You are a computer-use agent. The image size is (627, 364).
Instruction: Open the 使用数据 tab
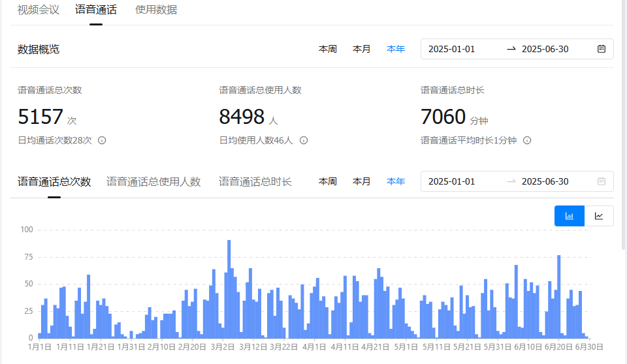coord(156,10)
